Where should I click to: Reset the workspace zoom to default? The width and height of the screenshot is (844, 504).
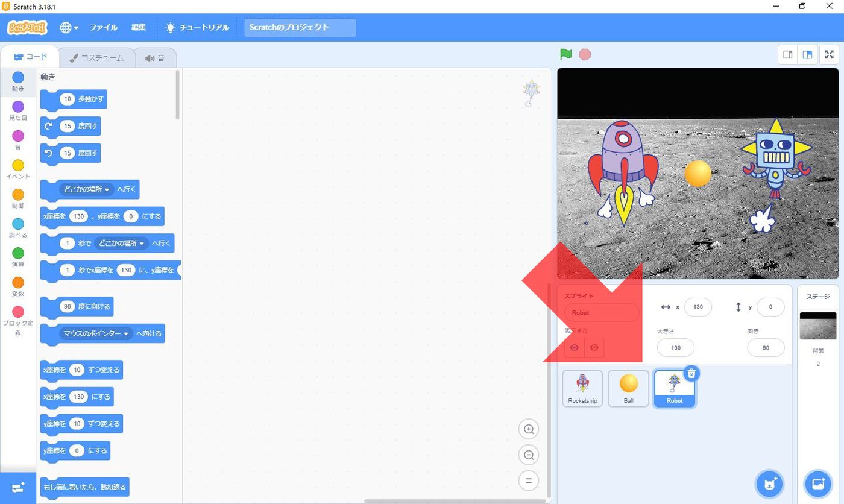(x=529, y=480)
